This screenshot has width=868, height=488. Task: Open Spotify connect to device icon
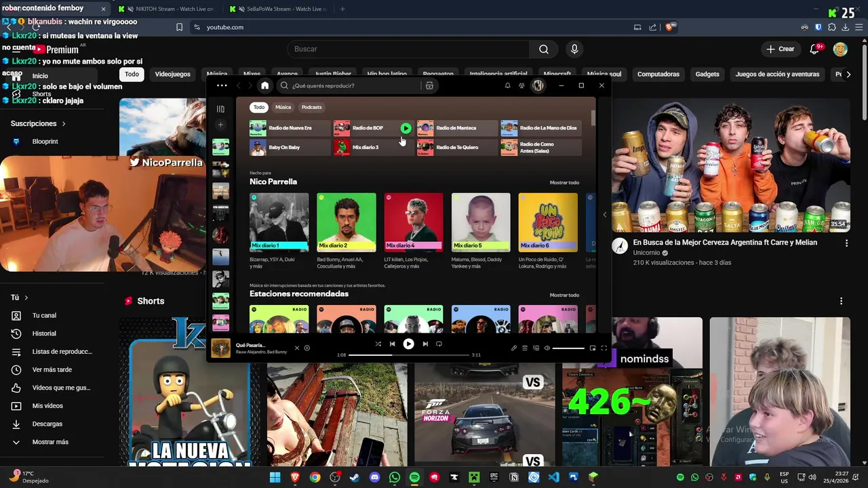tap(536, 348)
